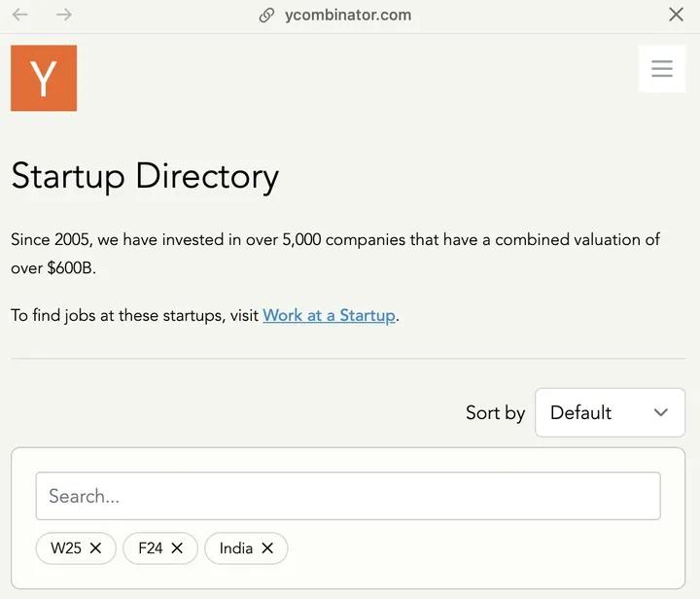Click the "Since 2005" description paragraph
Viewport: 700px width, 599px height.
coord(335,253)
